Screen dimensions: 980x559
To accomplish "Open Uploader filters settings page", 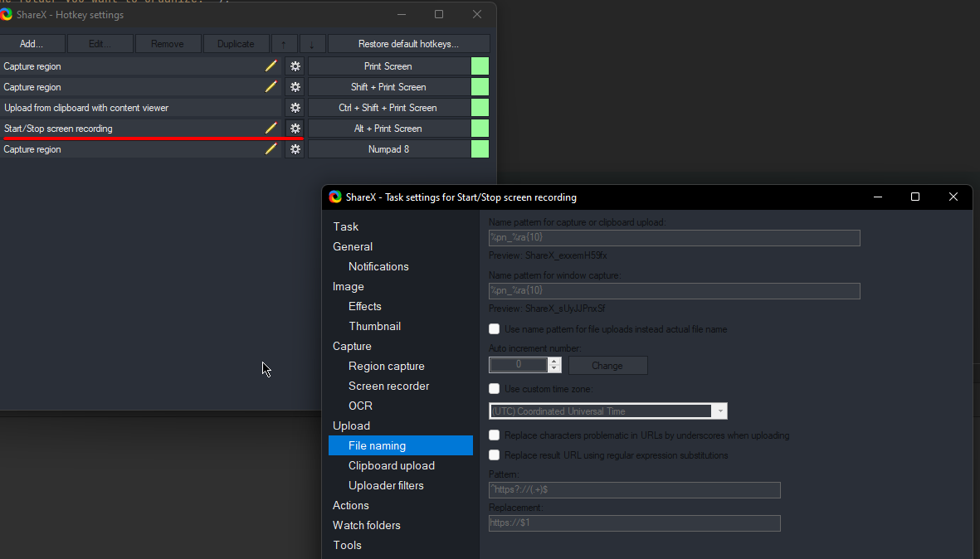I will point(388,485).
